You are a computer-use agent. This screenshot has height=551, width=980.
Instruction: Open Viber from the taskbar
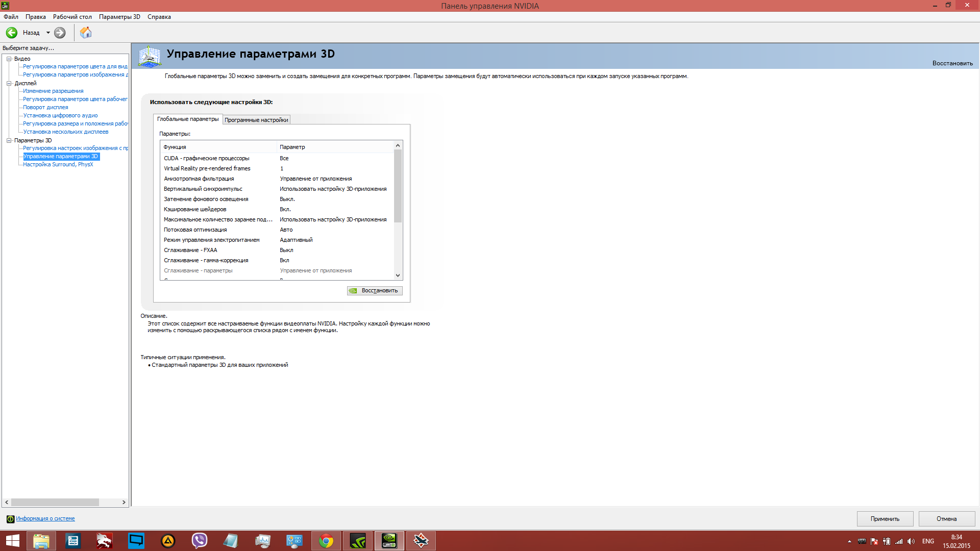click(199, 541)
